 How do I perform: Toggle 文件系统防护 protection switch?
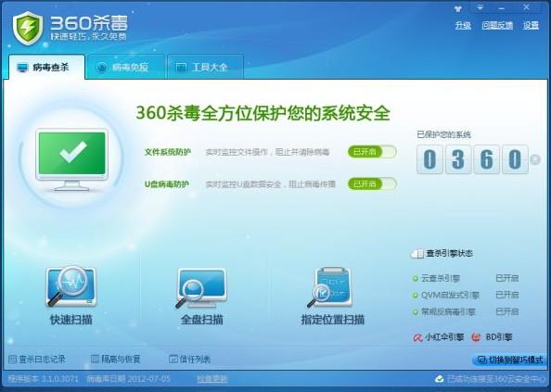(x=372, y=152)
